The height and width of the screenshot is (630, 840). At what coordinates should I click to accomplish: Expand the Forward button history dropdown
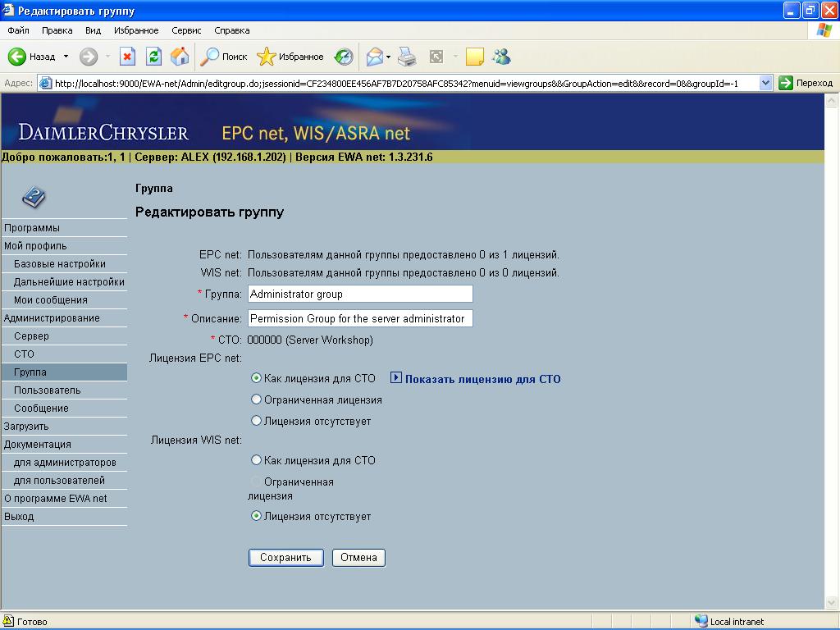pos(107,57)
